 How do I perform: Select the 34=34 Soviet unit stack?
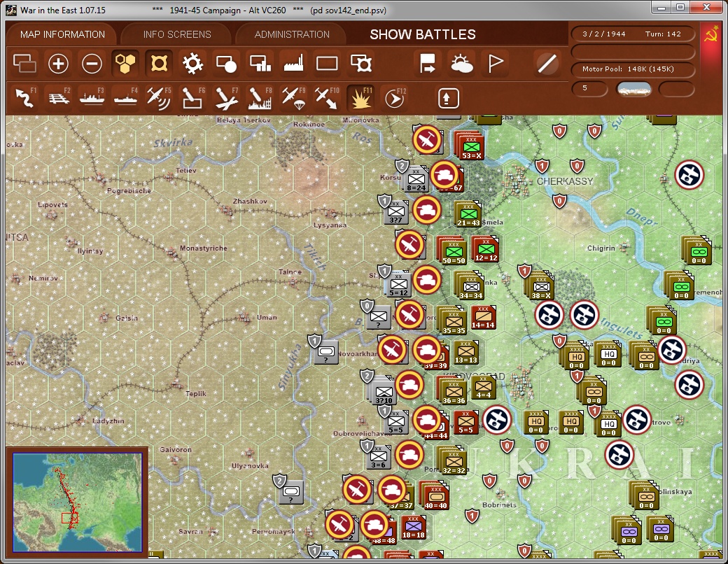pos(471,288)
